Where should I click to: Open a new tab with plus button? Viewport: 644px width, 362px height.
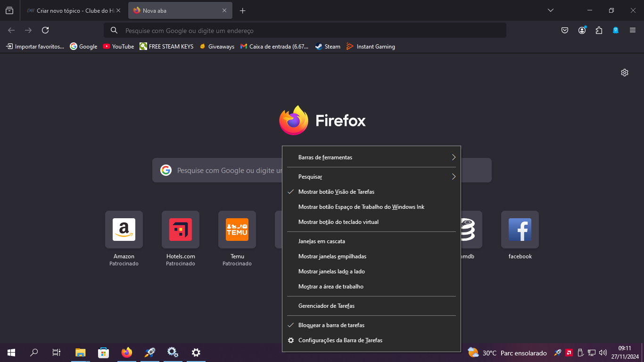point(242,10)
